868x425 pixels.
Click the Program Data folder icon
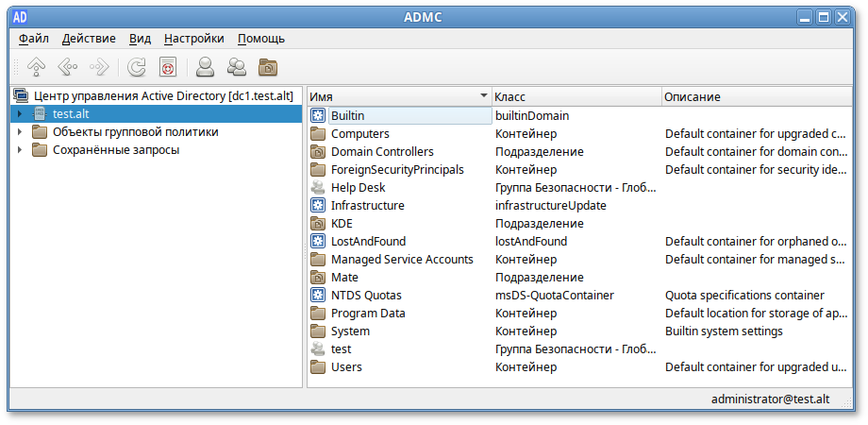318,313
